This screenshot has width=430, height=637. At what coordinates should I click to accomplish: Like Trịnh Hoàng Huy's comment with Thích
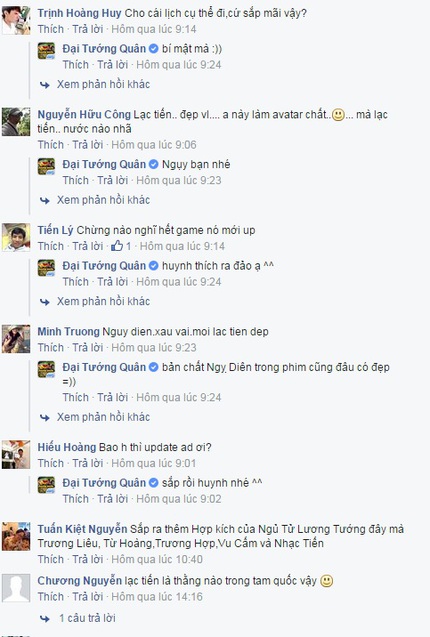(x=51, y=29)
